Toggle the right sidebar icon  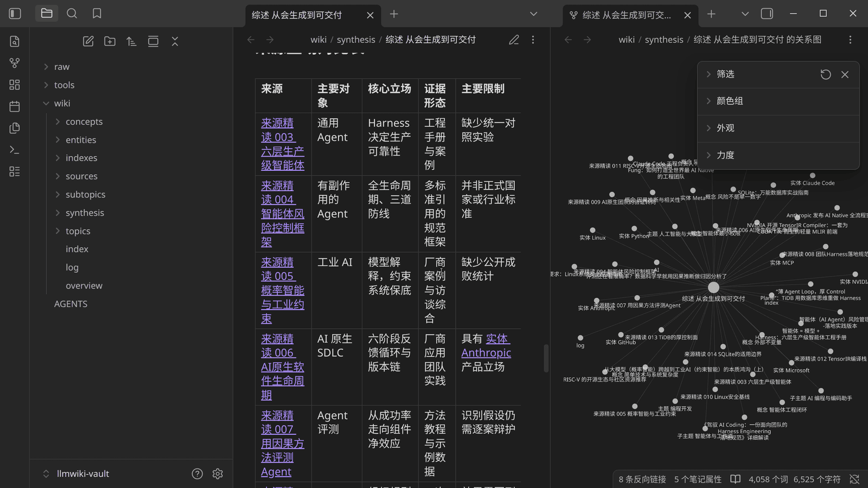tap(767, 14)
